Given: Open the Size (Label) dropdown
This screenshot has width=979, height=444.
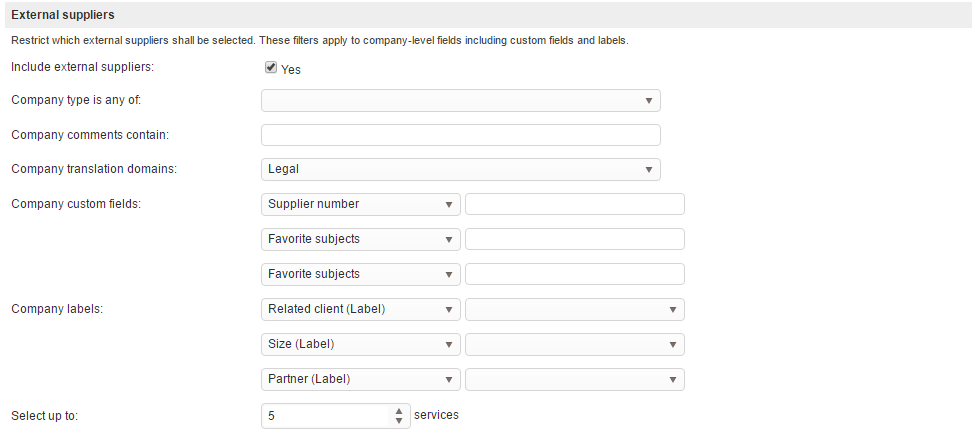Looking at the screenshot, I should click(360, 344).
